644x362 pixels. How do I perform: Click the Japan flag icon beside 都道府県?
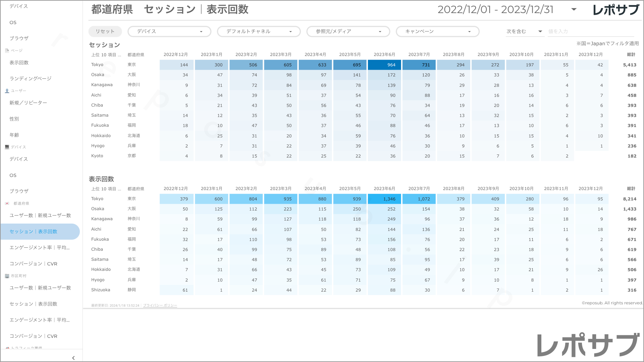pyautogui.click(x=7, y=203)
